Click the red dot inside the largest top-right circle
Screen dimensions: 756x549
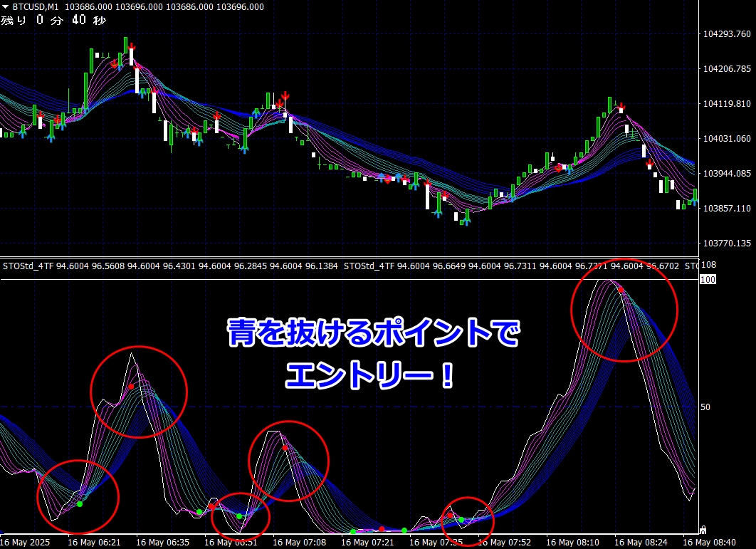pos(621,290)
